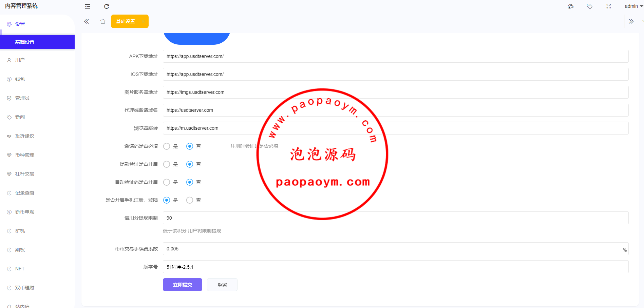Screen dimensions: 644x308
Task: Click the diamond icon beside 币种管理
Action: (9, 155)
